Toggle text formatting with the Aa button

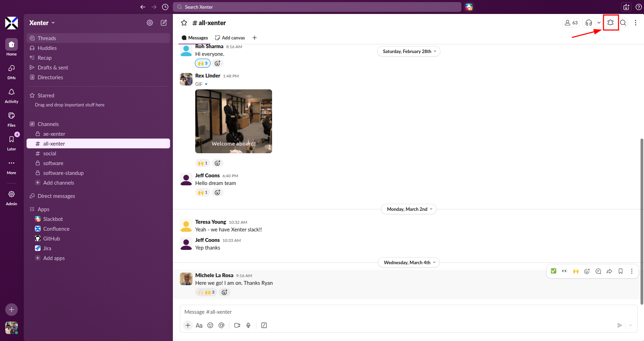point(199,325)
